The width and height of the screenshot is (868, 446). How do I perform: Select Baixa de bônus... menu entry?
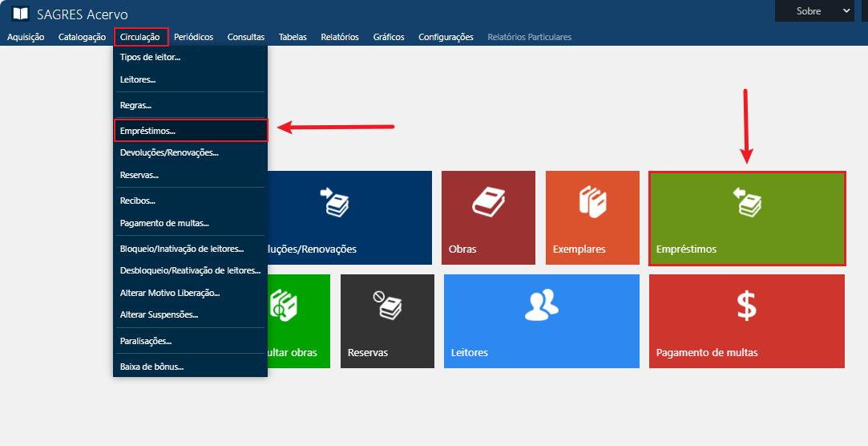(x=151, y=367)
